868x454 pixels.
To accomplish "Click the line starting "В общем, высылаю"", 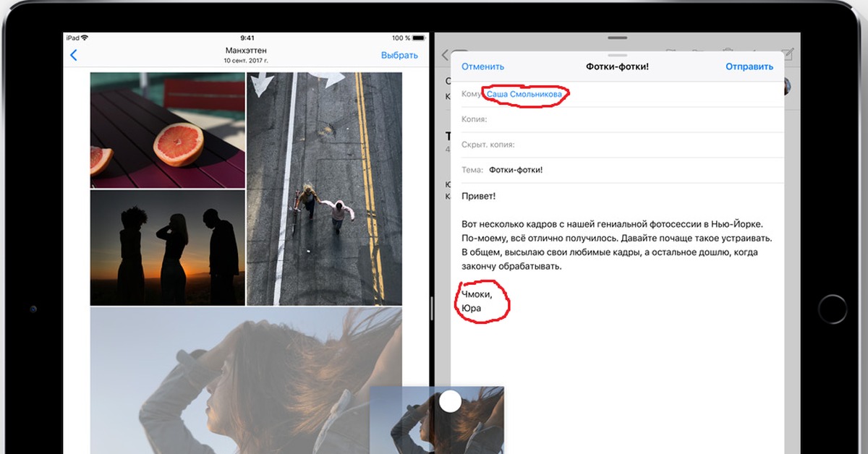I will 609,252.
